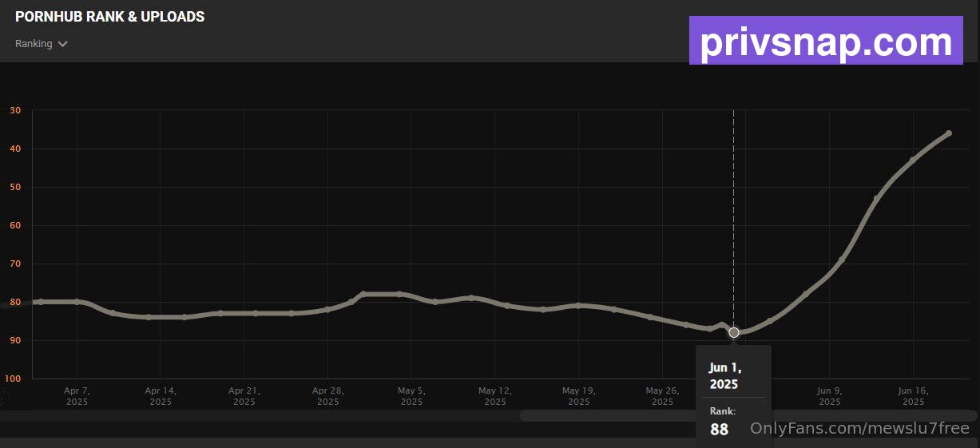Click the 'Apr 28, 2025' axis label
Screen dimensions: 980x448
[327, 396]
